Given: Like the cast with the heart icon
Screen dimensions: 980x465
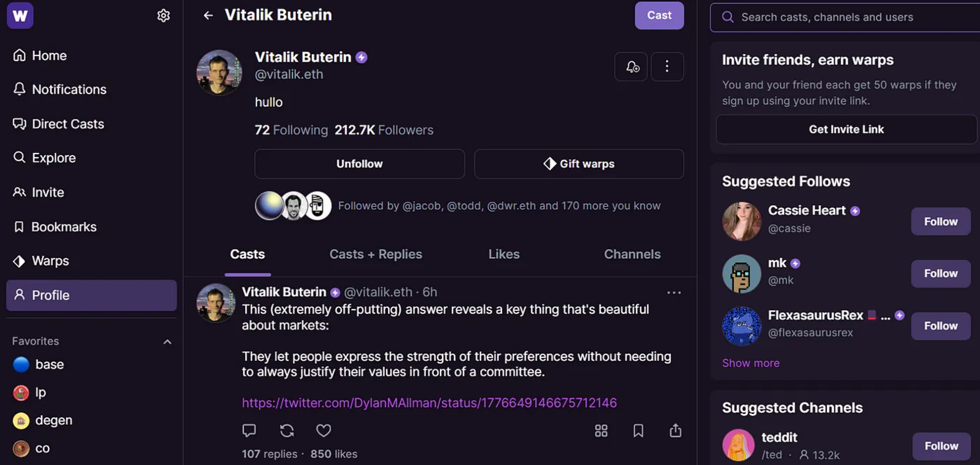Looking at the screenshot, I should tap(324, 430).
